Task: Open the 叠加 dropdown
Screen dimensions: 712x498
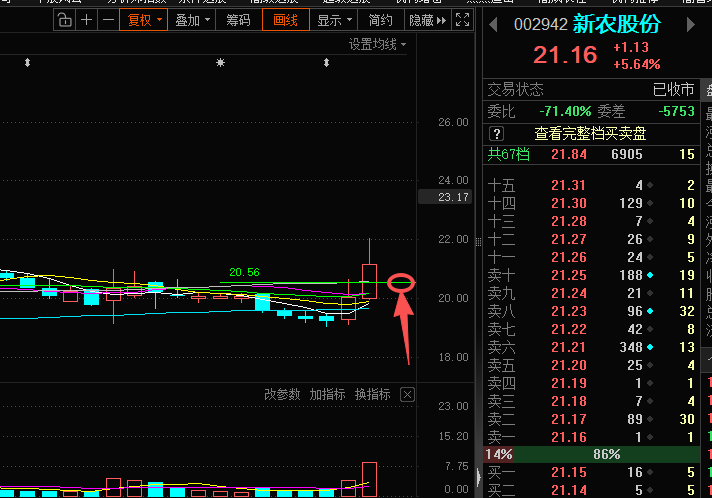Action: click(x=192, y=20)
